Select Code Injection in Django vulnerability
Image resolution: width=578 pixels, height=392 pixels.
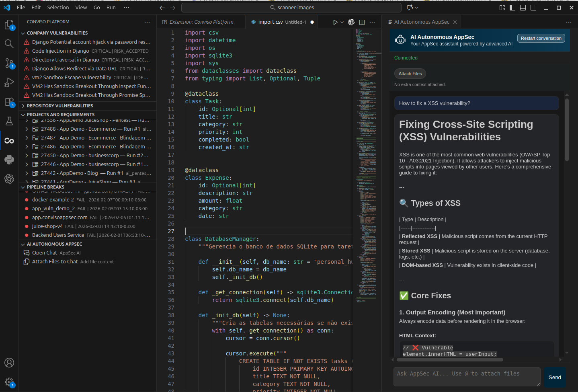click(87, 51)
